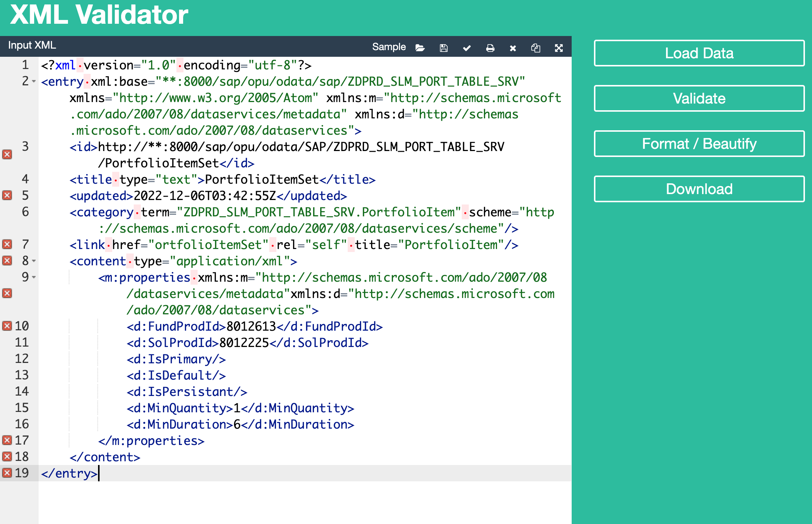Toggle fullscreen with the expand icon
Image resolution: width=812 pixels, height=524 pixels.
point(559,48)
